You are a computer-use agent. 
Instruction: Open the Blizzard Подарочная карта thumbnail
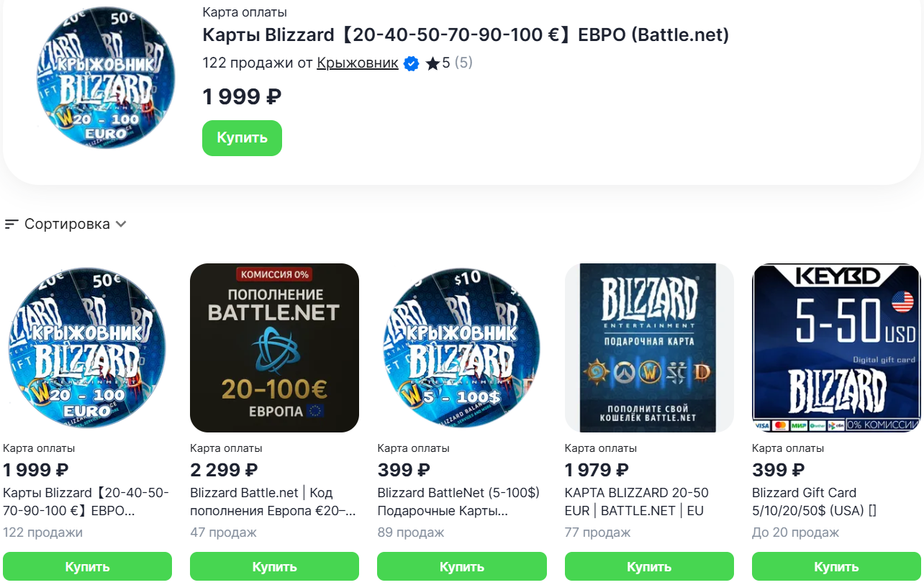(x=649, y=348)
